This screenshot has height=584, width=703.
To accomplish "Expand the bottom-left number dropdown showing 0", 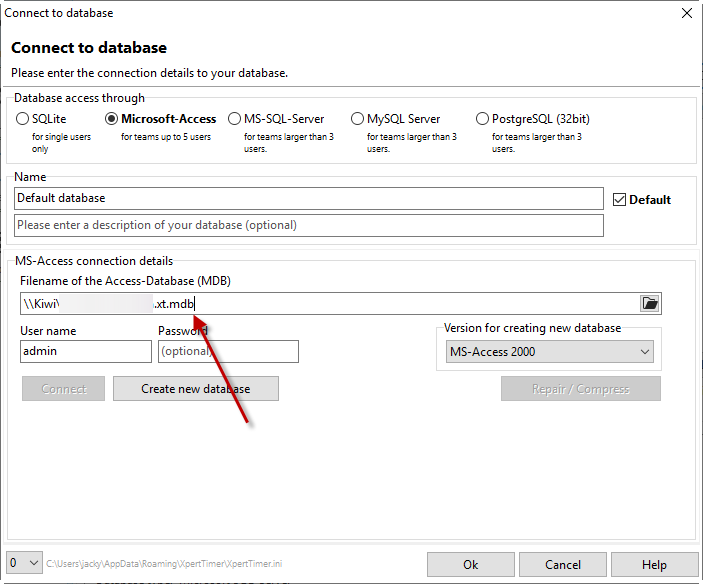I will [24, 564].
